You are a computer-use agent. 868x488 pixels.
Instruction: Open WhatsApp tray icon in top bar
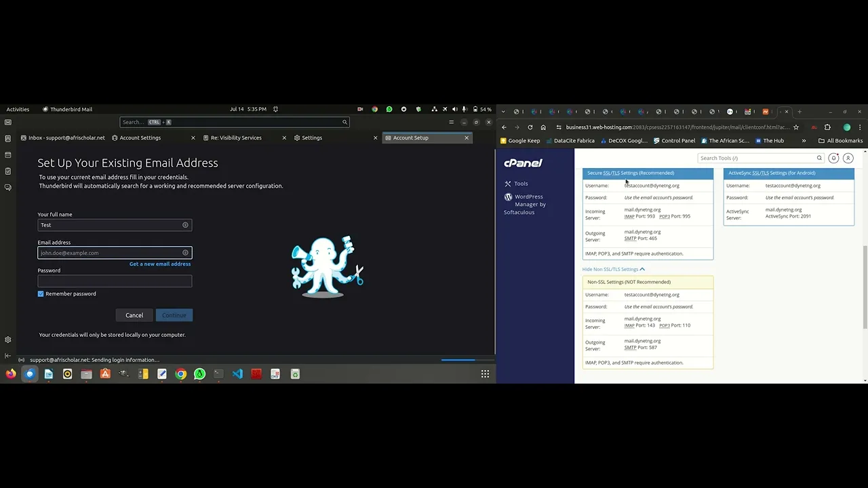point(389,109)
